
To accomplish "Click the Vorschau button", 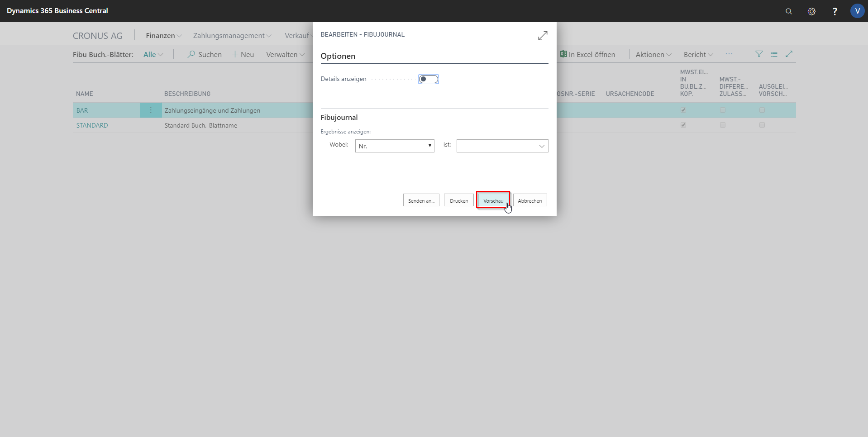I will (493, 200).
